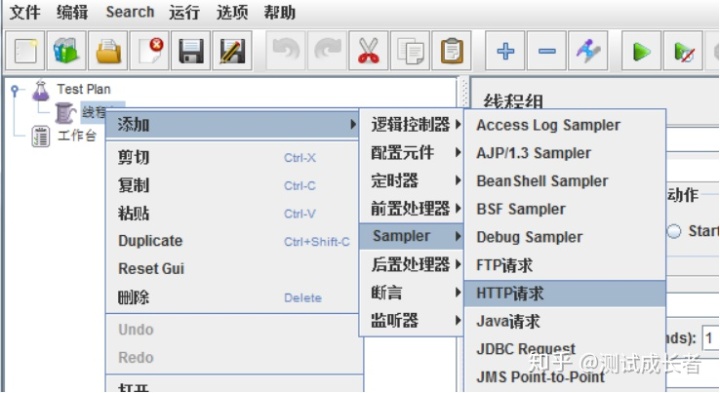Viewport: 720px width, 393px height.
Task: Click the Test Plan flask icon
Action: point(40,90)
